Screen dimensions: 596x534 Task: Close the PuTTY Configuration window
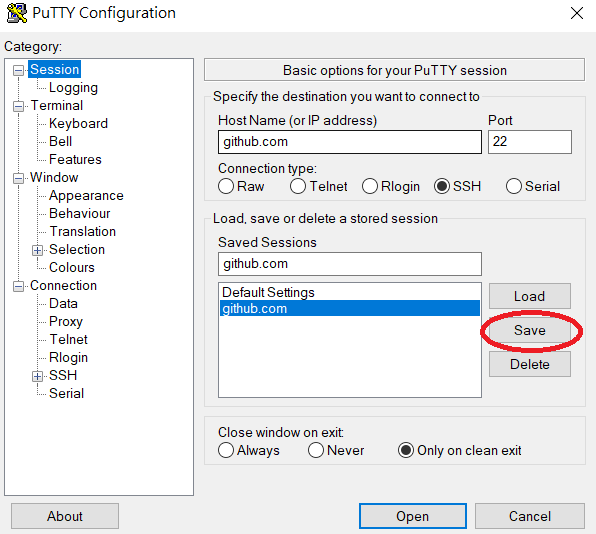coord(577,13)
